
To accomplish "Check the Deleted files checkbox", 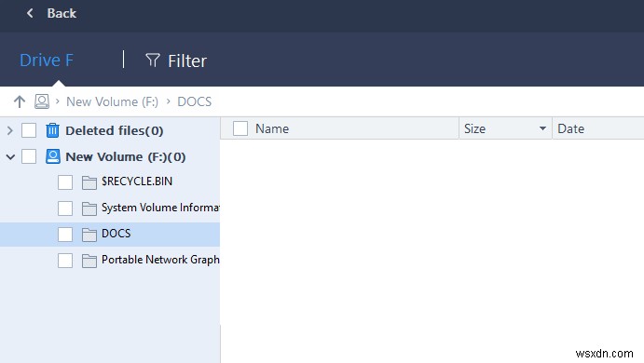I will coord(29,130).
